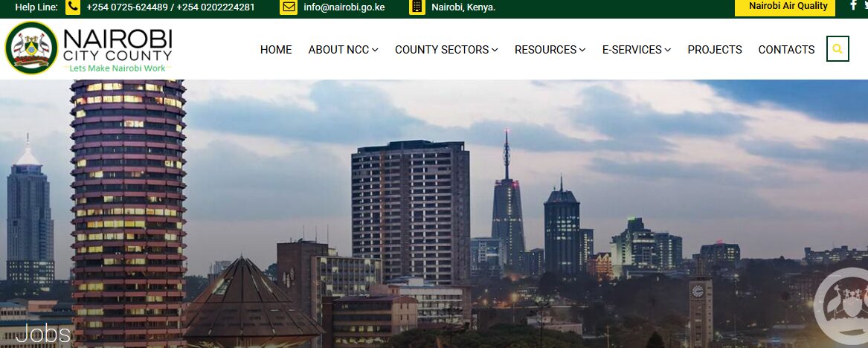Click the NAIROBI CITY COUNTY logo text
Screen dimensions: 868x348
coord(118,45)
